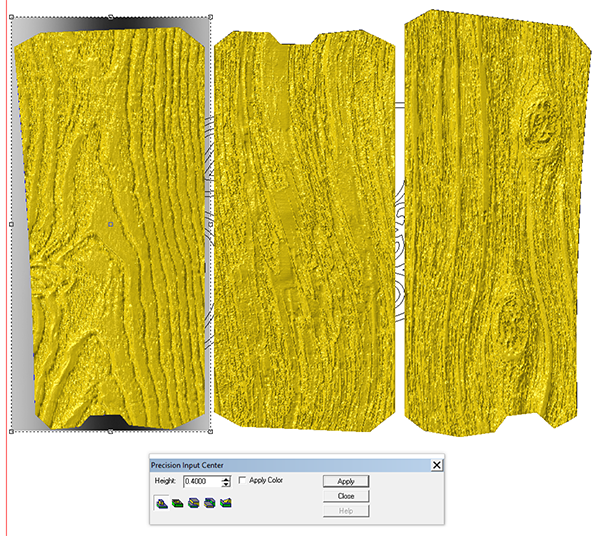Select the Add to Relief mode icon
The image size is (600, 536).
tap(162, 502)
